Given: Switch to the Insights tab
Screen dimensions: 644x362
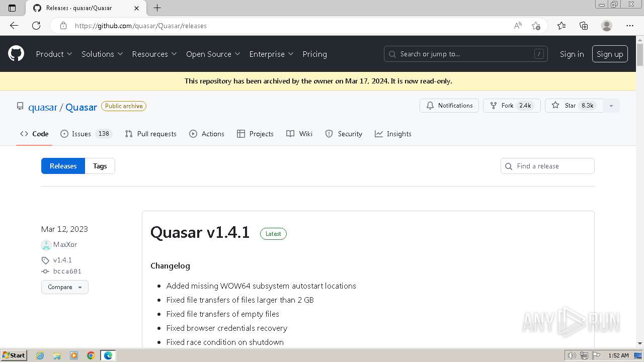Looking at the screenshot, I should click(393, 134).
